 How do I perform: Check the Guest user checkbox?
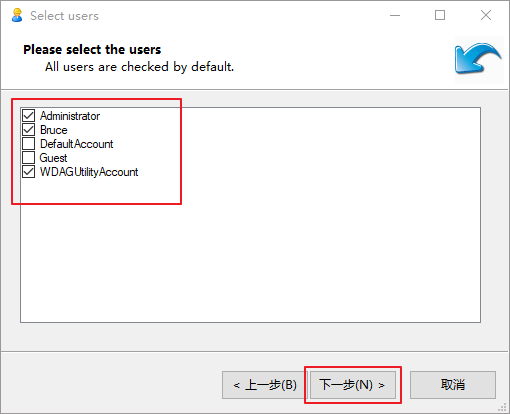(29, 158)
